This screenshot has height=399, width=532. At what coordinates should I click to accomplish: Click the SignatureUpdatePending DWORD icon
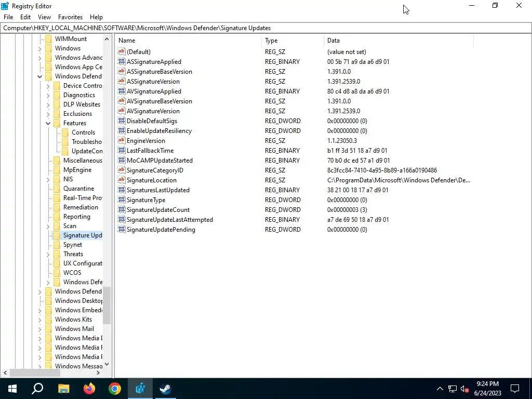click(122, 229)
